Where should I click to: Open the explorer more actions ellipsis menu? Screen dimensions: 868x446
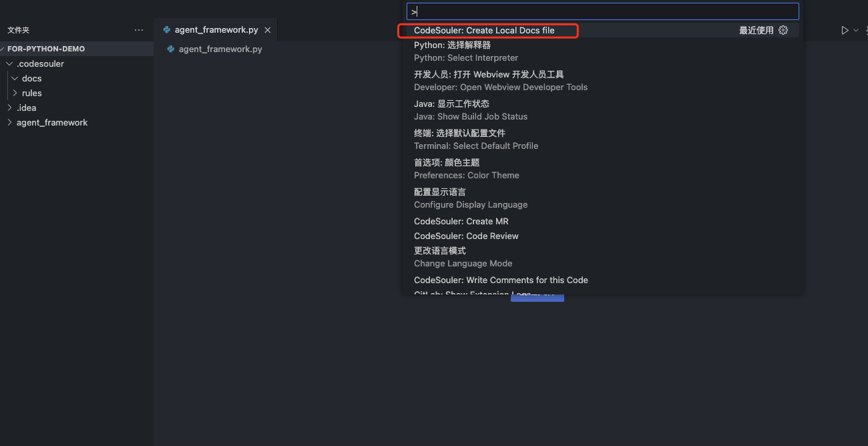click(x=139, y=30)
